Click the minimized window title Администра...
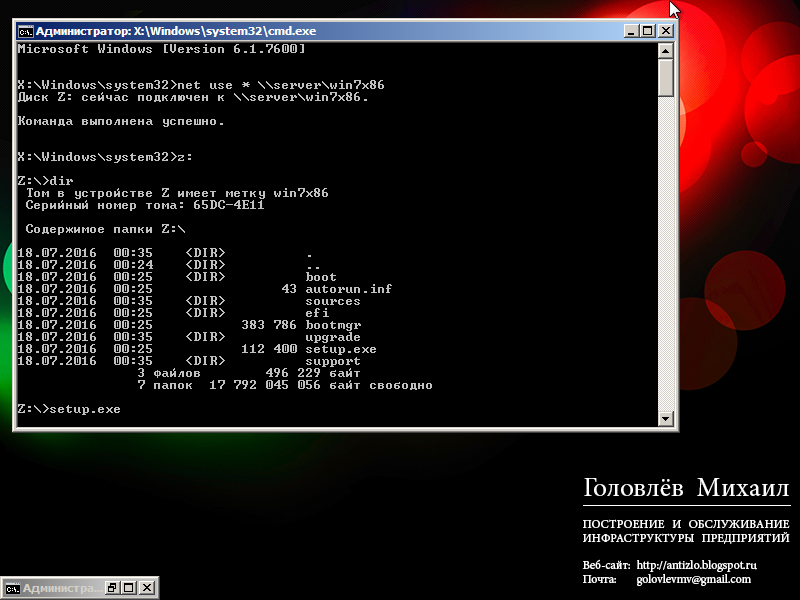The image size is (800, 600). tap(62, 588)
